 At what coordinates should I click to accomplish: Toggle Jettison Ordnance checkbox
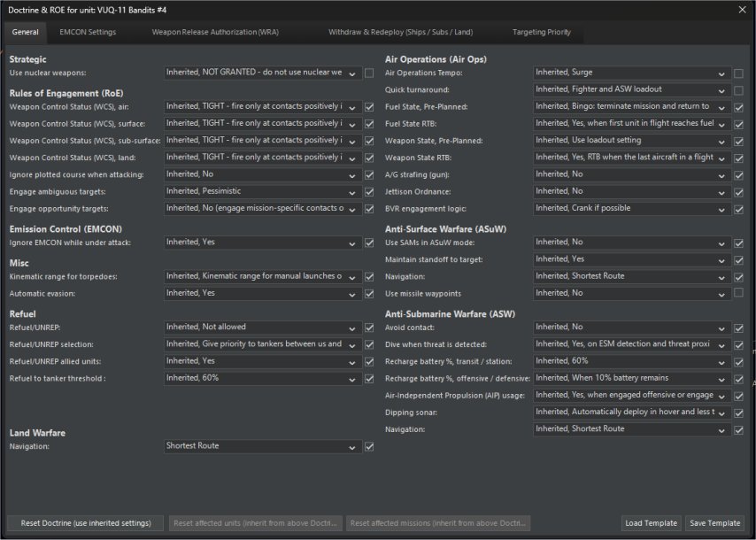tap(738, 192)
